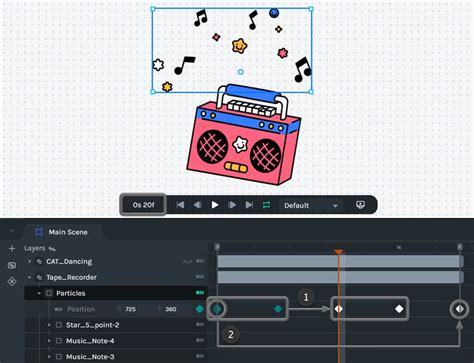Click the Position X value 725

pyautogui.click(x=130, y=309)
